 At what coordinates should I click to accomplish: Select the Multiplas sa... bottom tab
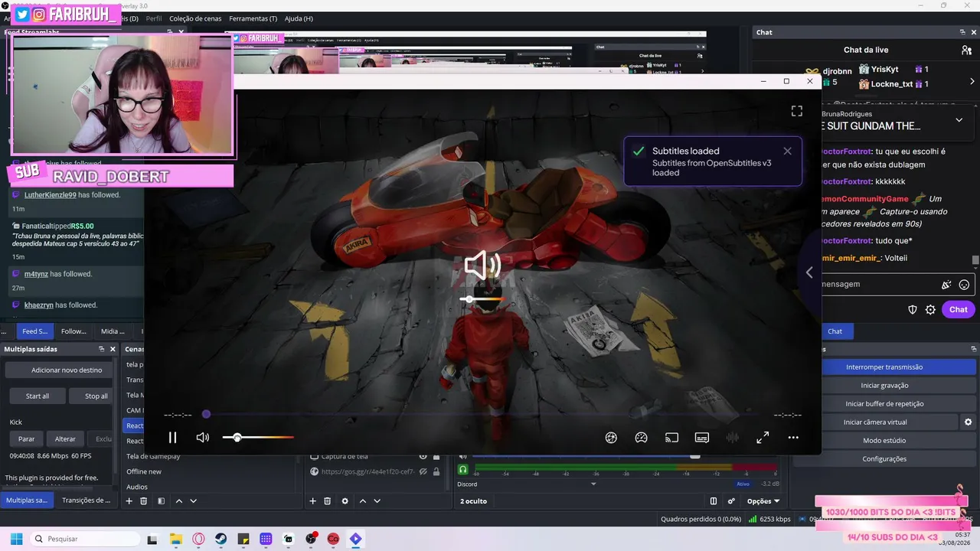(27, 500)
